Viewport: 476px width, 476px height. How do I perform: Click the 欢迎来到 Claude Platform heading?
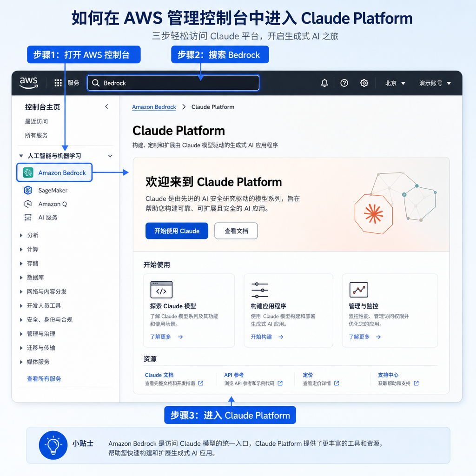pyautogui.click(x=214, y=182)
